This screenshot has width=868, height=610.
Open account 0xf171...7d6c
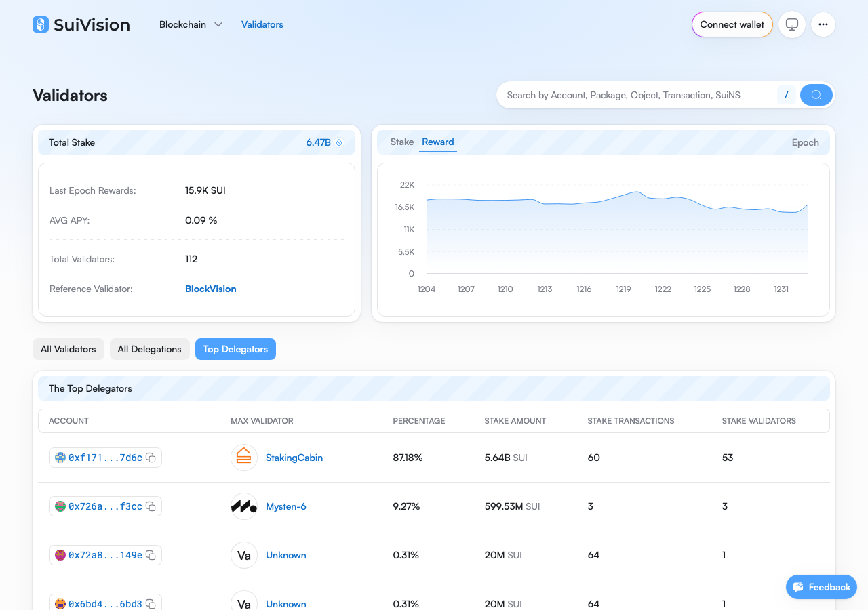(x=106, y=457)
